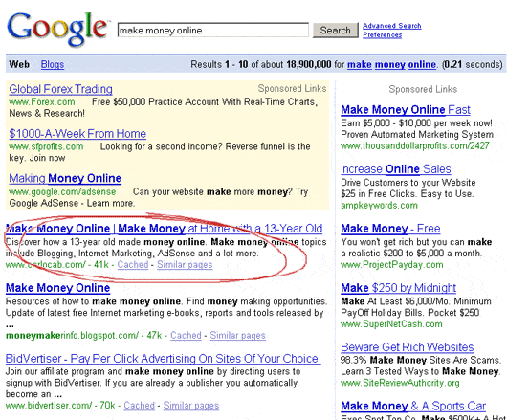
Task: Switch to the Blogs tab
Action: (53, 64)
